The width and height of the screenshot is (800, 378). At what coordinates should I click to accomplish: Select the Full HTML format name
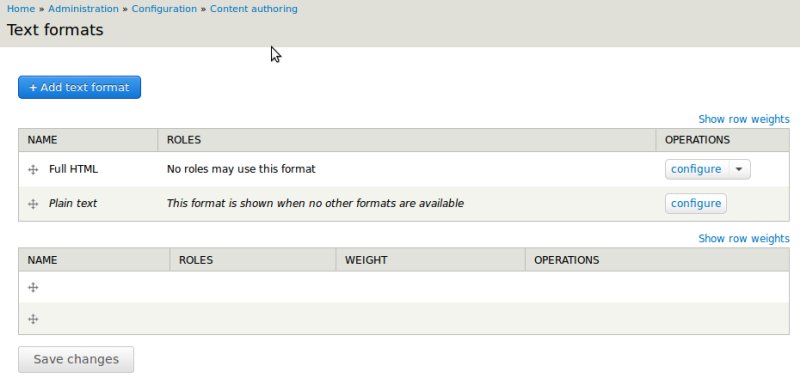tap(73, 169)
